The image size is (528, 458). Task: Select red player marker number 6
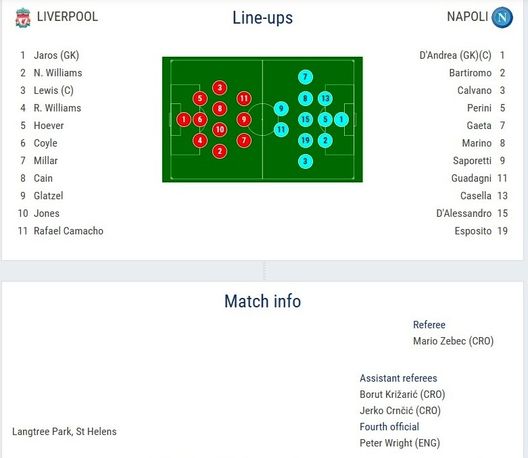click(200, 119)
